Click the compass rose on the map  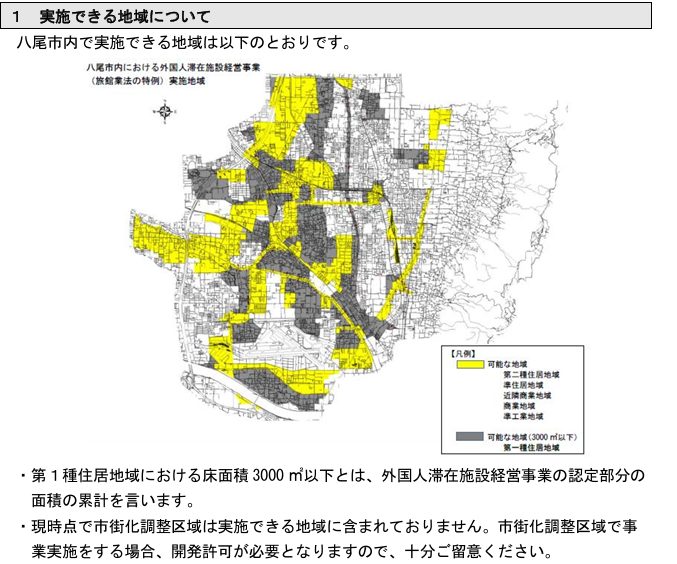click(x=165, y=113)
